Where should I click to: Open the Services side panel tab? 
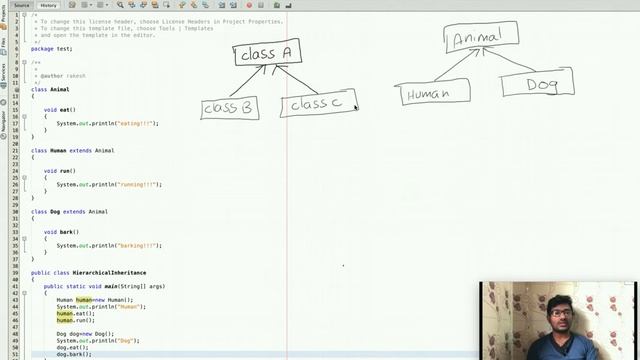point(3,76)
